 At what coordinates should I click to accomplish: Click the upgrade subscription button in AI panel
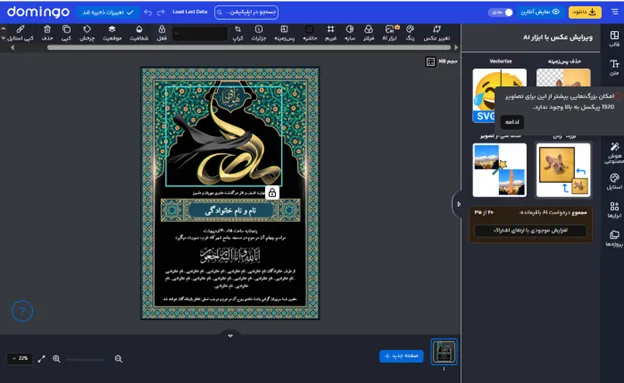pos(530,231)
